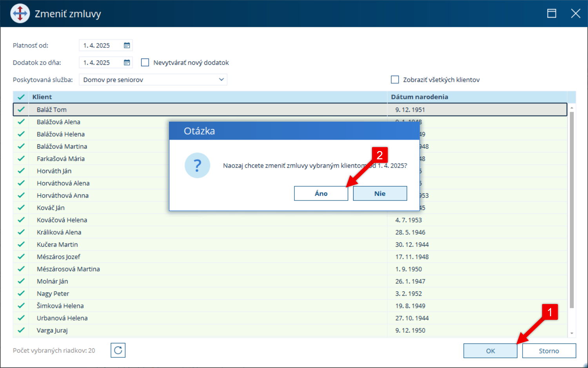
Task: Select client Šimková Helena
Action: tap(60, 306)
